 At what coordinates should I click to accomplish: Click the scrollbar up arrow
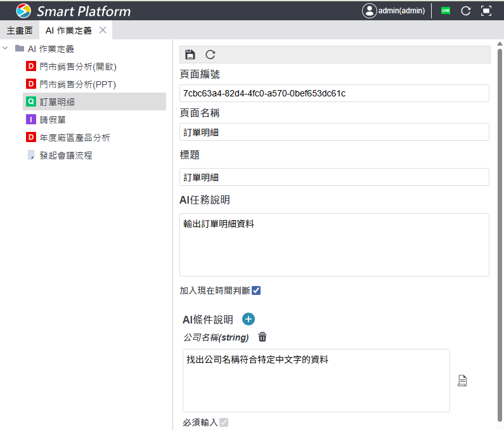(500, 43)
